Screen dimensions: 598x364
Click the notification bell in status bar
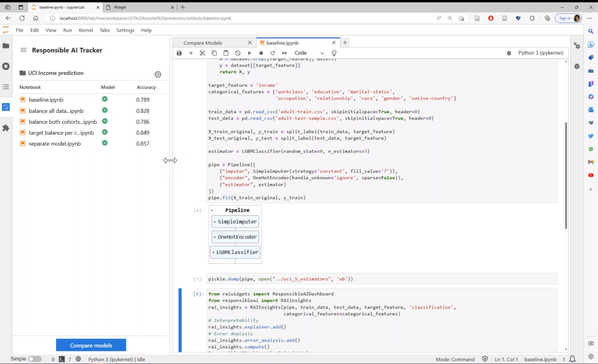(x=572, y=359)
